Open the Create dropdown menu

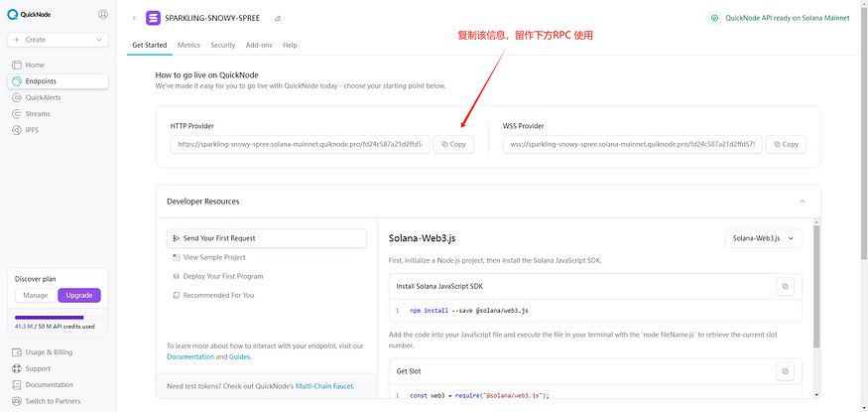point(58,40)
